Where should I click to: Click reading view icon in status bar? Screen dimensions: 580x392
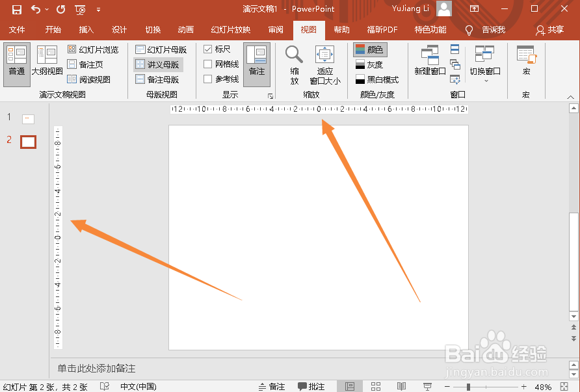pos(401,386)
